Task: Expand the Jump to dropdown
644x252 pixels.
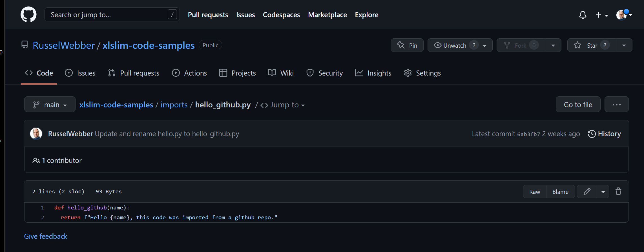Action: click(x=283, y=105)
